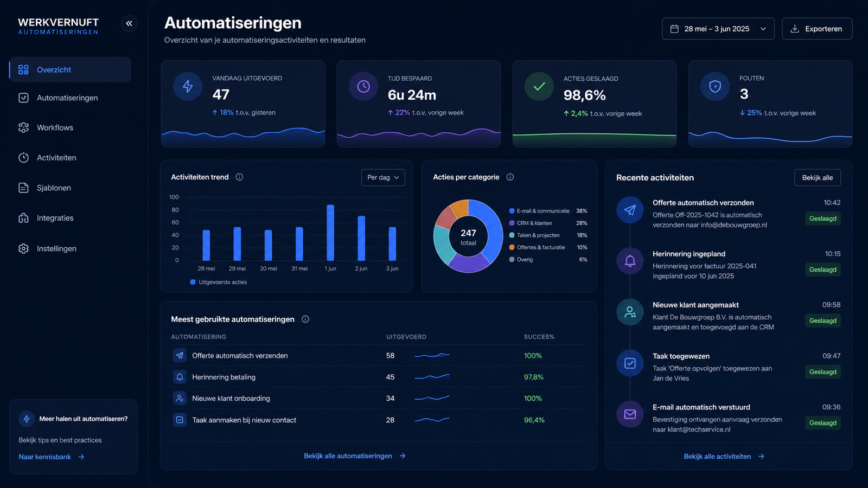Click the Bekijk alle button
Image resolution: width=868 pixels, height=488 pixels.
[818, 178]
